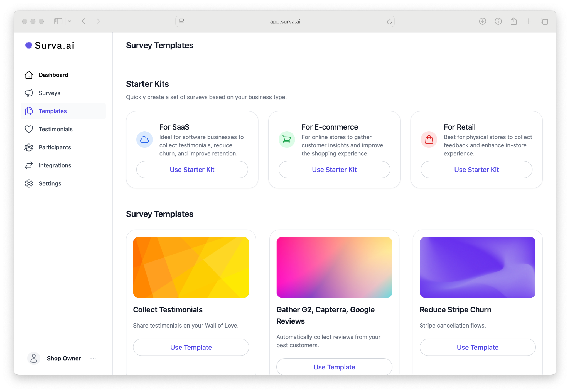Expand the sidebar options chevron dropdown
Viewport: 570px width, 392px height.
point(70,21)
